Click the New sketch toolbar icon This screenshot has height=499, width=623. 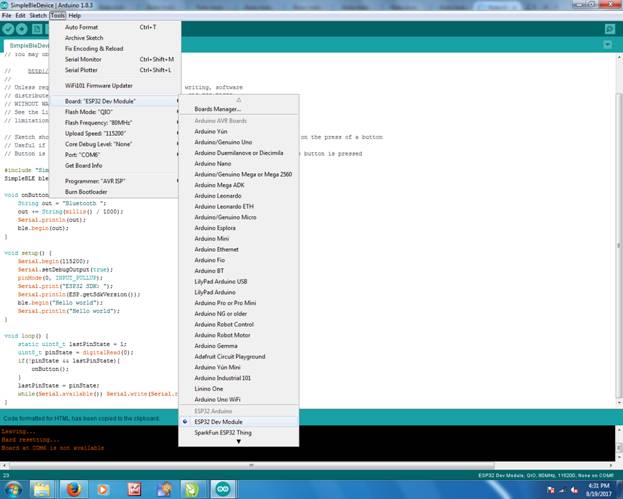coord(37,29)
